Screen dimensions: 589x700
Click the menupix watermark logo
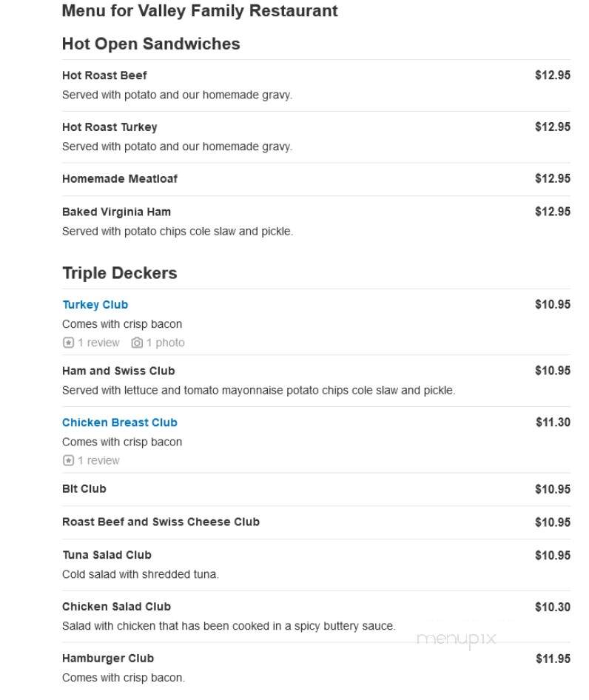(456, 639)
